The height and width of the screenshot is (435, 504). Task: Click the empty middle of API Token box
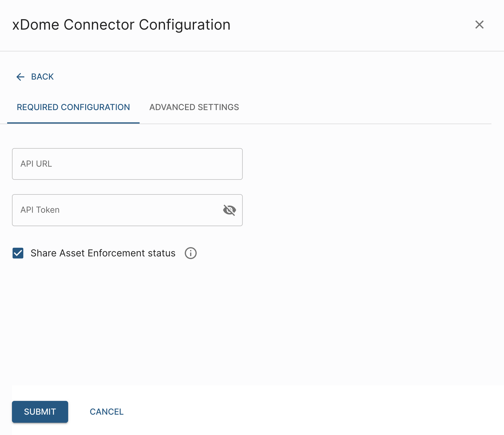coord(135,210)
